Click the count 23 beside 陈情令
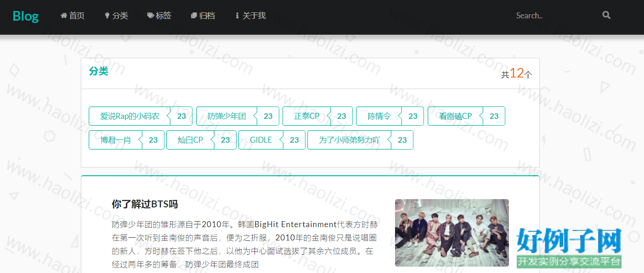The height and width of the screenshot is (273, 644). coord(413,116)
